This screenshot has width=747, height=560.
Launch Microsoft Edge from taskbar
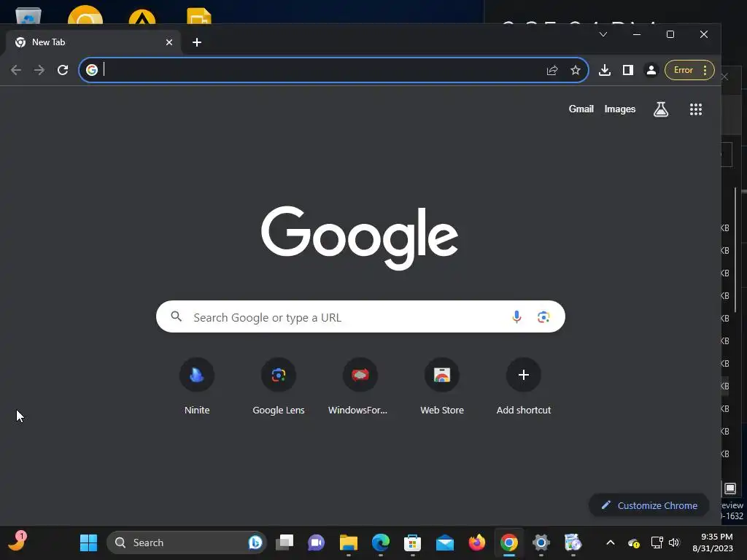coord(380,542)
